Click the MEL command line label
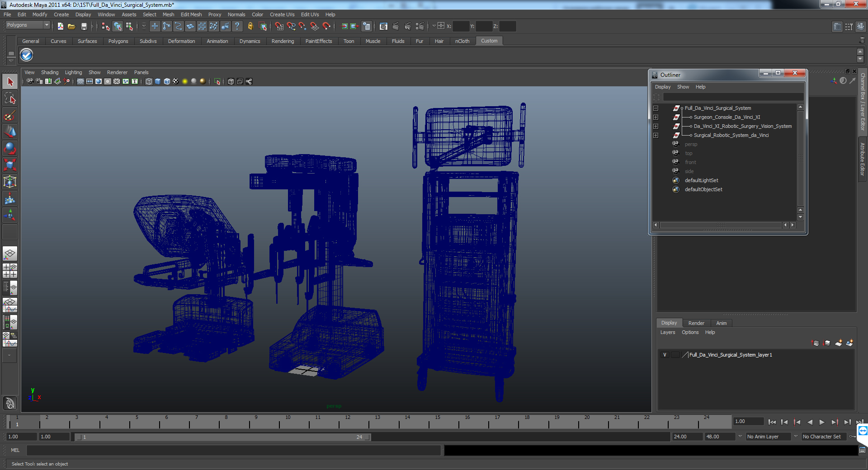The image size is (868, 470). click(x=15, y=450)
